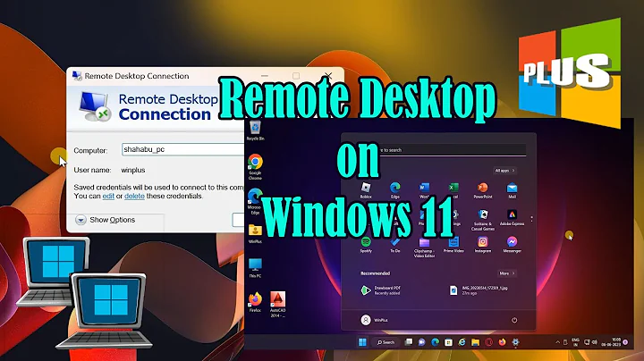Open Firefox from the taskbar
Image resolution: width=644 pixels, height=361 pixels.
coord(502,342)
